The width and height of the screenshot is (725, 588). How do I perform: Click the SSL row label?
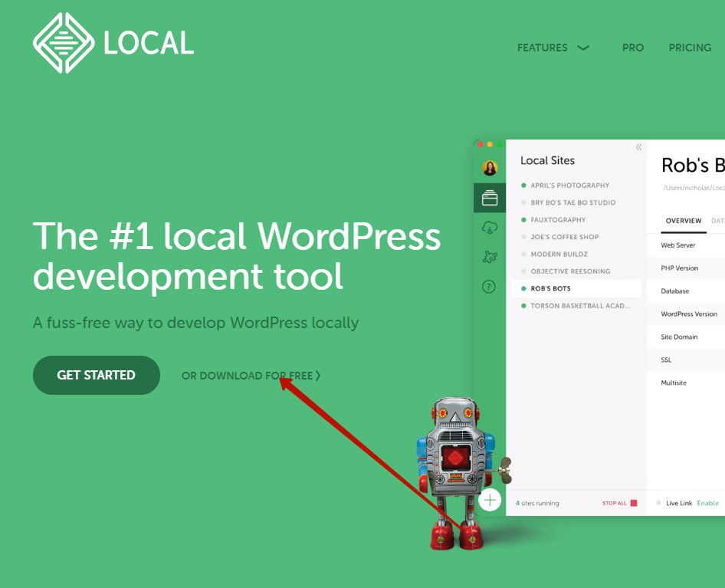(x=666, y=360)
